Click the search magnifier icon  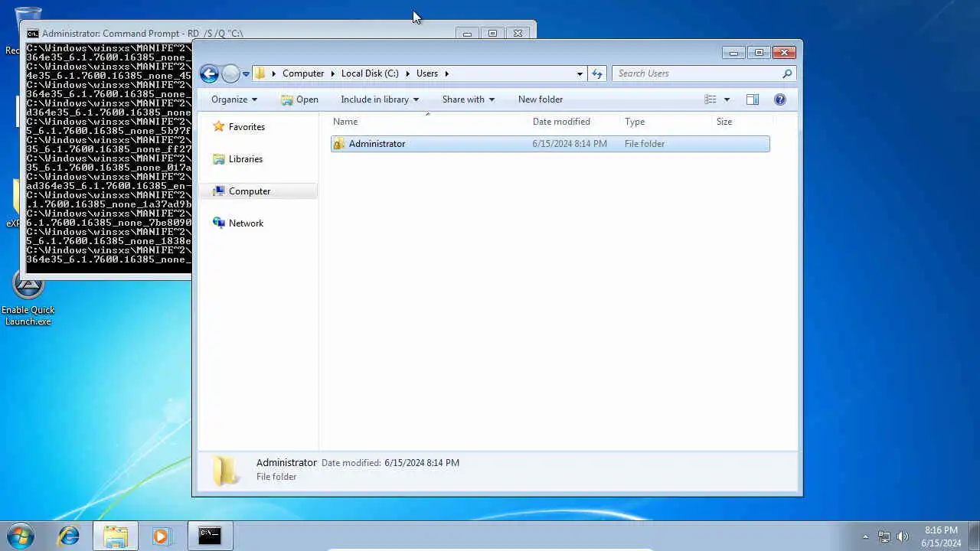point(787,73)
